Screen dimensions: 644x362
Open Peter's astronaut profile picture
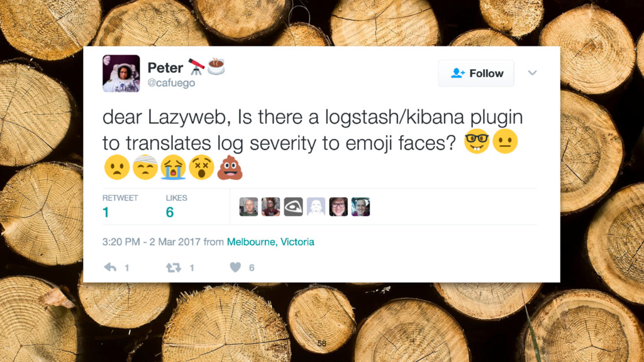click(121, 74)
